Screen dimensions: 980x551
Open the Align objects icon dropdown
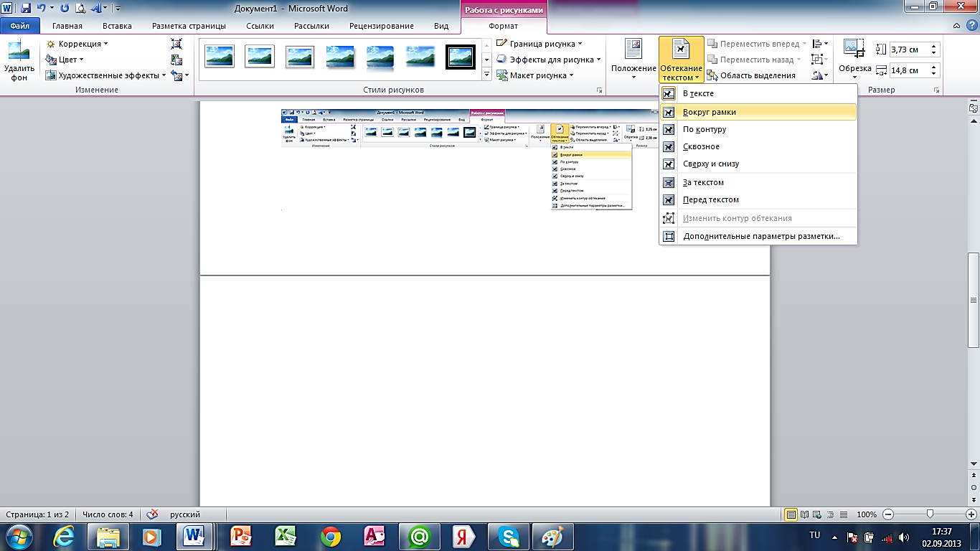click(820, 44)
